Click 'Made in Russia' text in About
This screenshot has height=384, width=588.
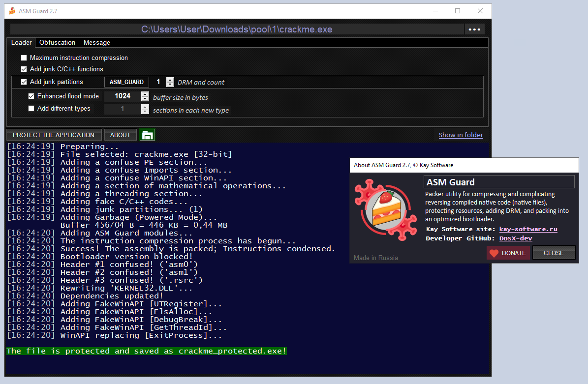(376, 258)
